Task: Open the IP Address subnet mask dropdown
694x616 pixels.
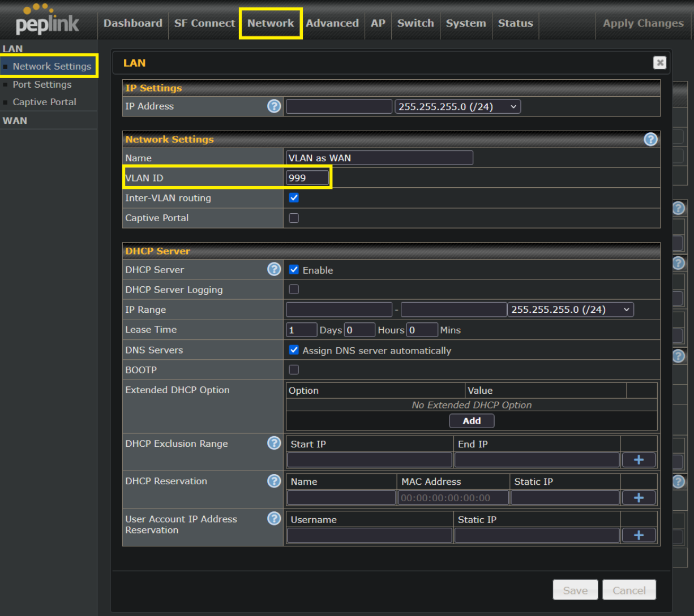Action: tap(457, 106)
